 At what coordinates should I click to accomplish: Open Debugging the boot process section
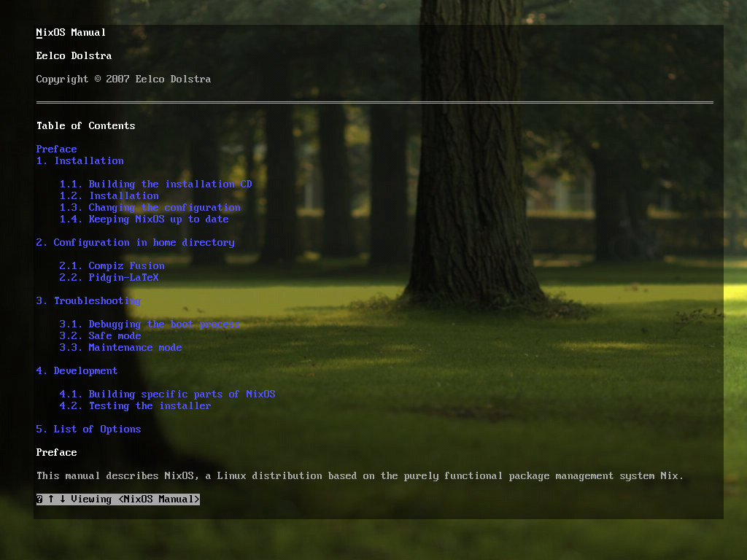(150, 324)
